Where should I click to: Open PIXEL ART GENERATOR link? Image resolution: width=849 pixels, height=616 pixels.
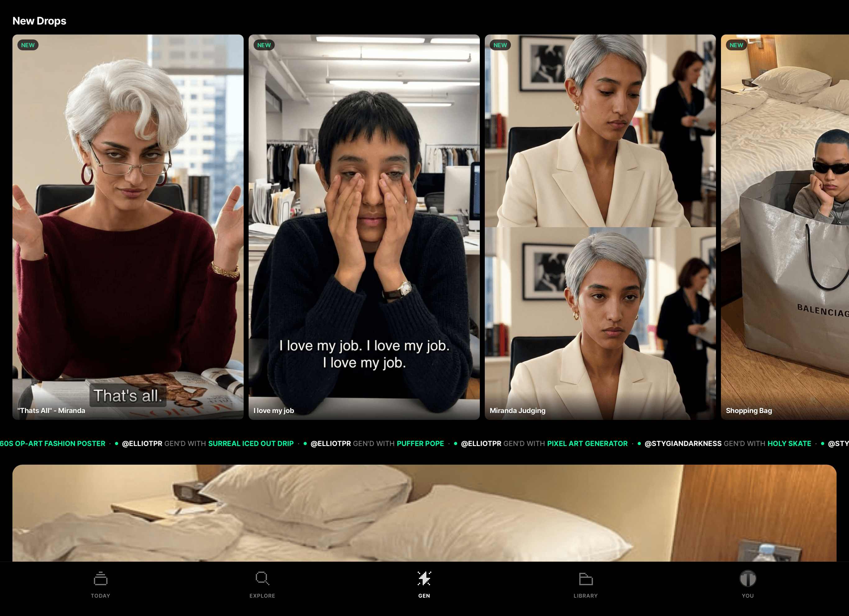click(587, 444)
